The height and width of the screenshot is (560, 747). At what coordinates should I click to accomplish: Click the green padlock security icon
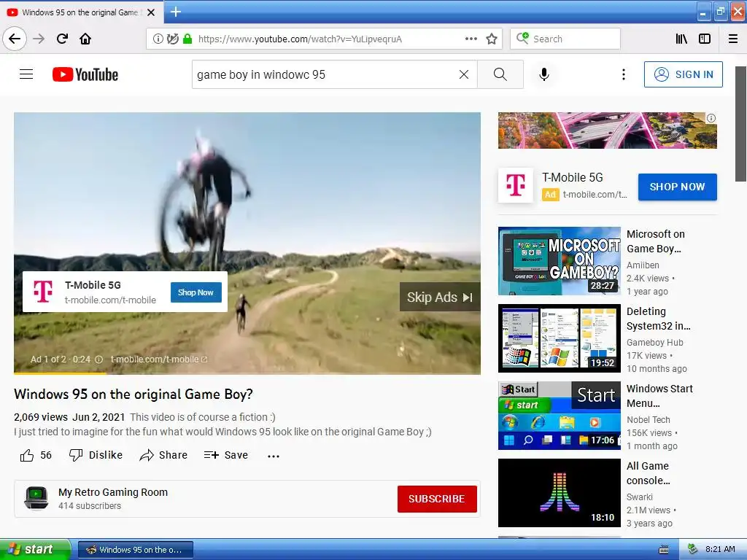[187, 39]
